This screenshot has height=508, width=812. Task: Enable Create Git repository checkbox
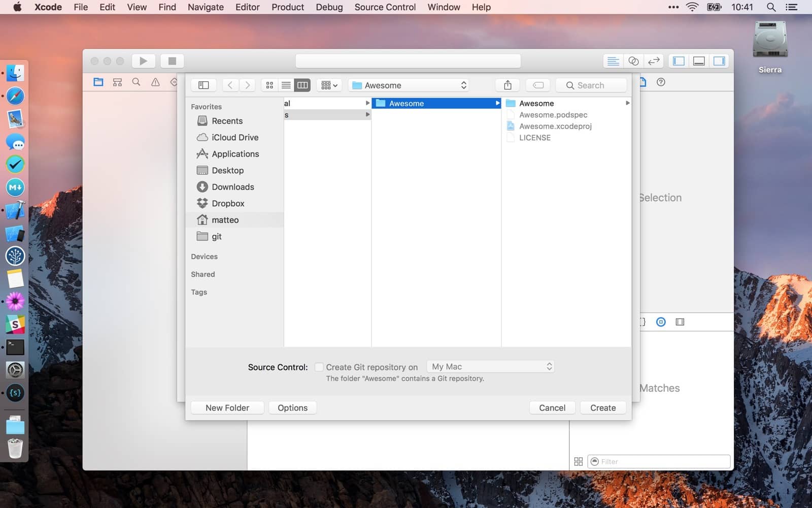[x=319, y=367]
